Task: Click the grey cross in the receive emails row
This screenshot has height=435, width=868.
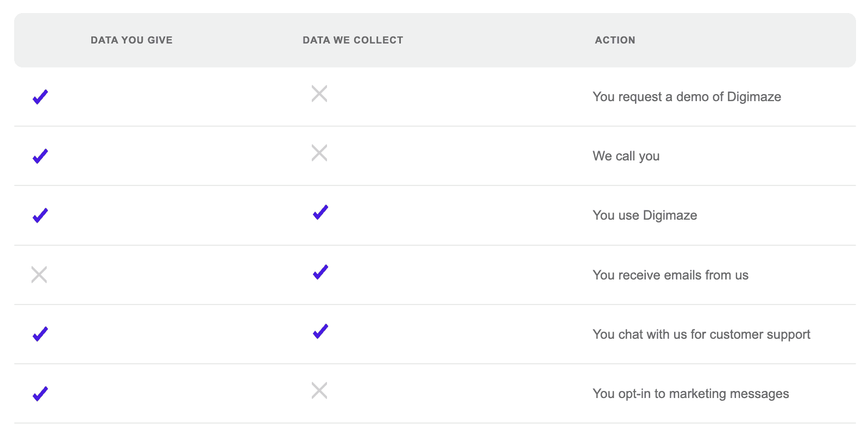Action: pos(39,275)
